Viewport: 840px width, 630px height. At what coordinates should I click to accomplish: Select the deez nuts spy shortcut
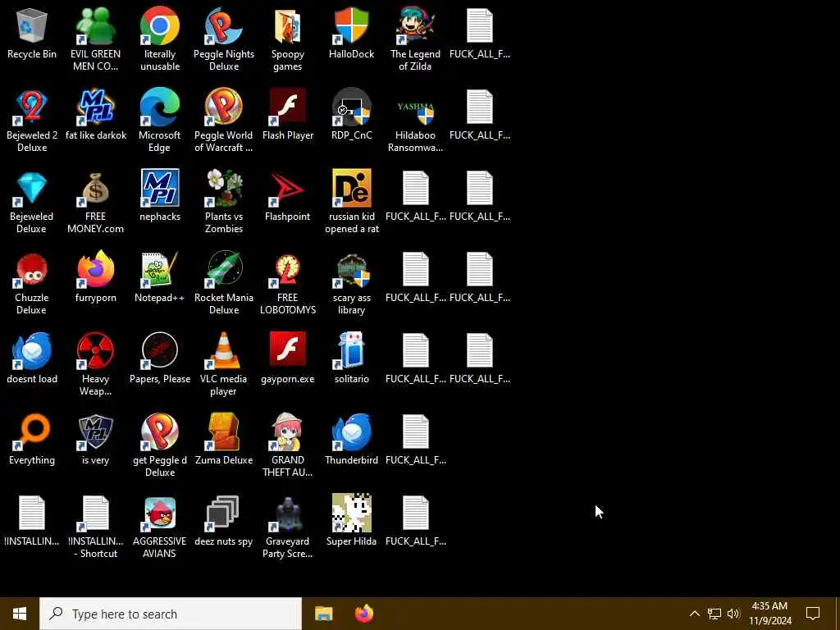tap(224, 520)
